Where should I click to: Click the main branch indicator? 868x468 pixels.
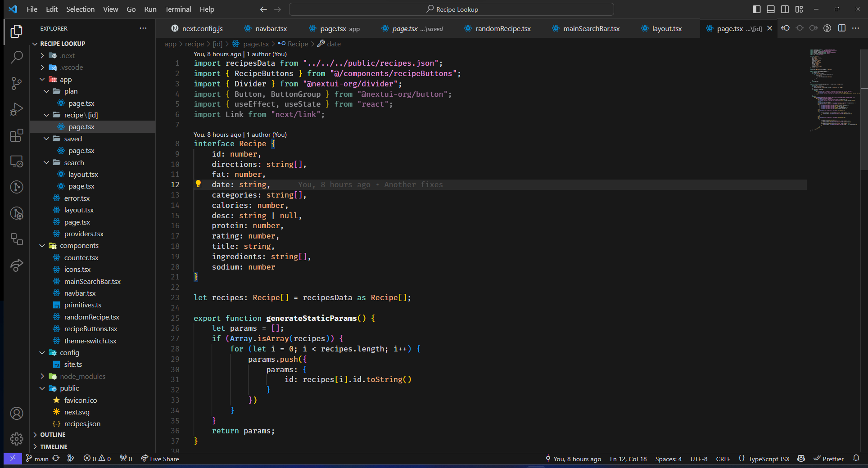tap(37, 459)
